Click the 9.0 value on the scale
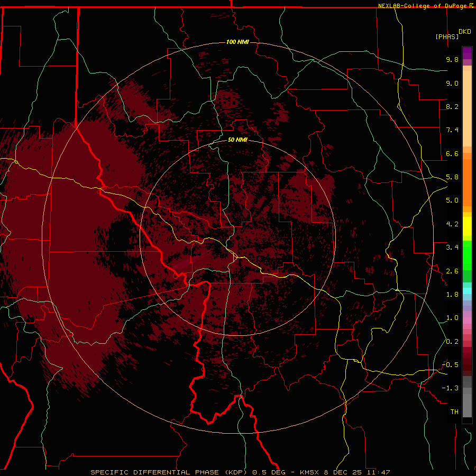Image resolution: width=476 pixels, height=476 pixels. click(452, 83)
